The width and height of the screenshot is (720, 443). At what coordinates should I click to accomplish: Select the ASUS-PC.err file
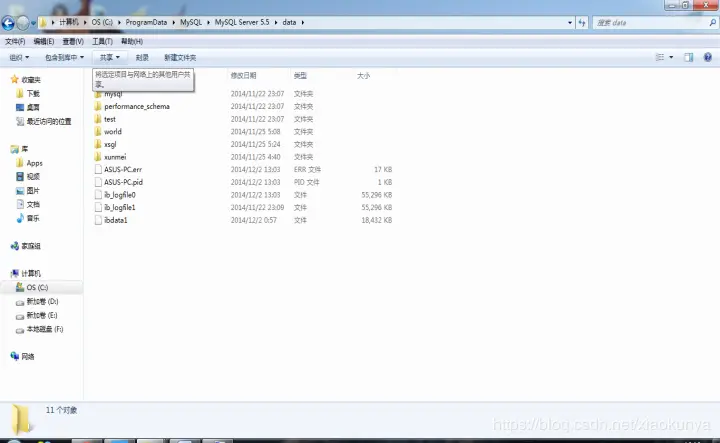tap(123, 169)
